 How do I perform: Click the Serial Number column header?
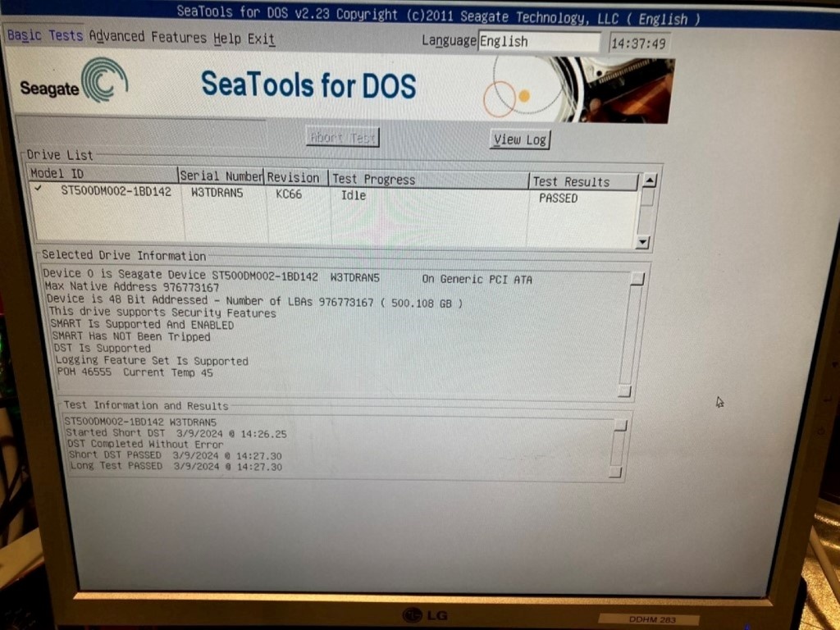(220, 176)
